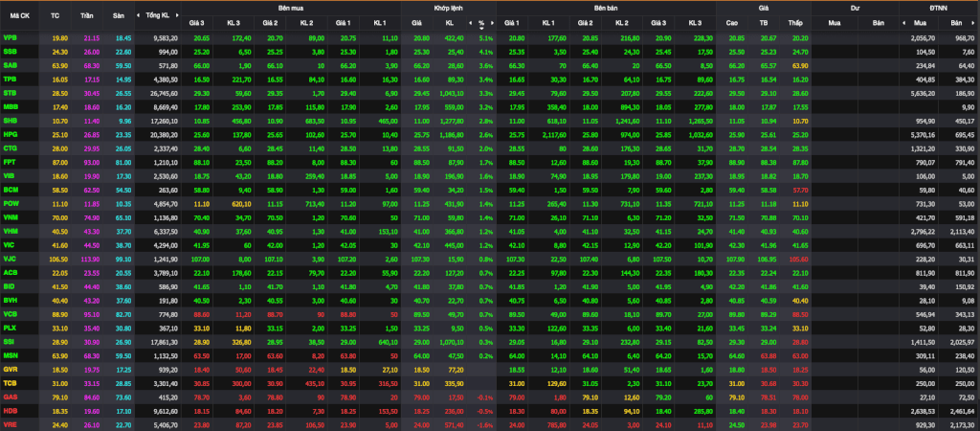Click the left arrow before the % column header

pos(470,23)
